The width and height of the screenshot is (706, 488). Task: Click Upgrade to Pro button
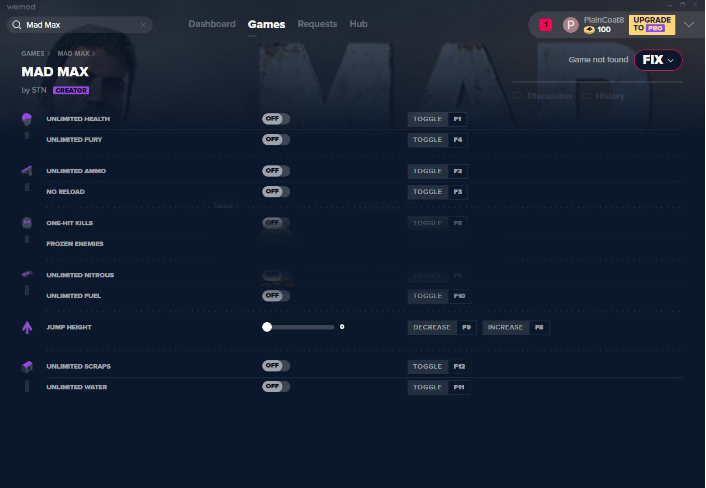[x=652, y=25]
